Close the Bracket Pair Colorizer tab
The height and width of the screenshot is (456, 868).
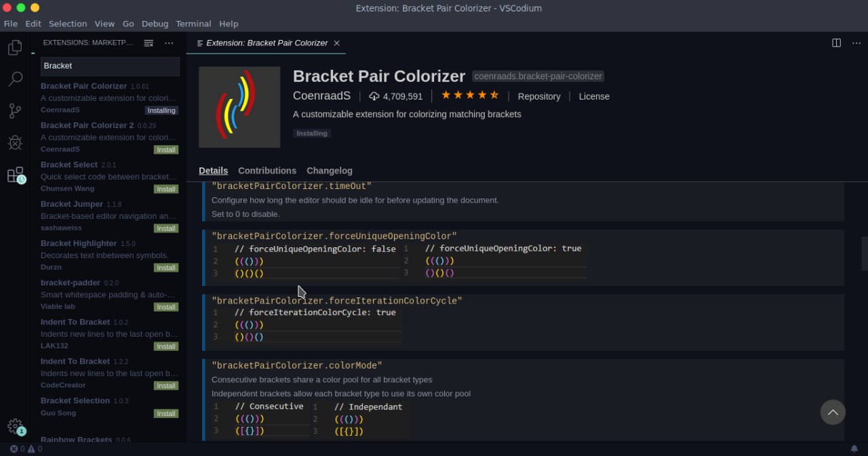click(336, 43)
